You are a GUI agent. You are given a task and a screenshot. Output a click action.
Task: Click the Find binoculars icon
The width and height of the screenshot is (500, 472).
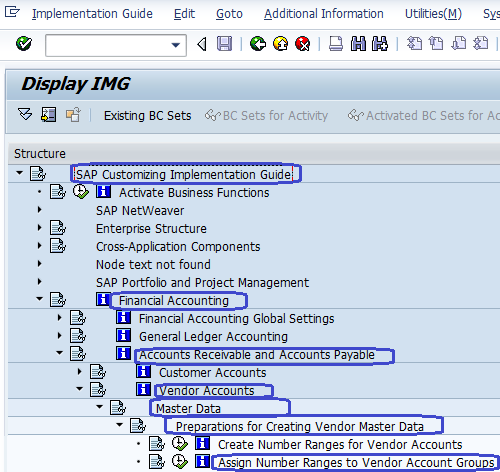click(x=358, y=44)
